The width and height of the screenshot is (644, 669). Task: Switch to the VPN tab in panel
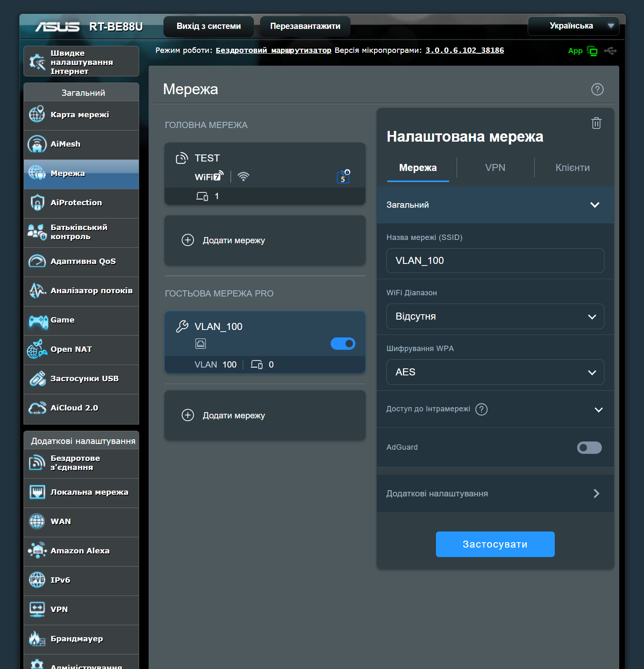click(495, 168)
